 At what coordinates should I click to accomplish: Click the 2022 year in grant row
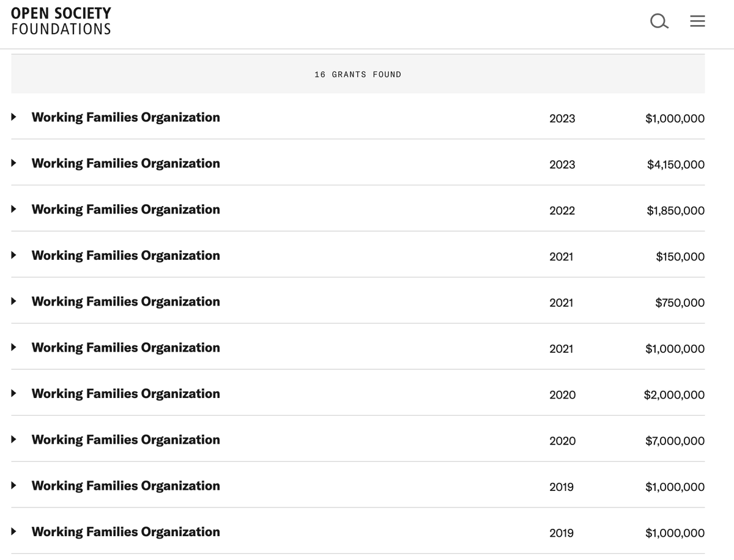coord(562,211)
